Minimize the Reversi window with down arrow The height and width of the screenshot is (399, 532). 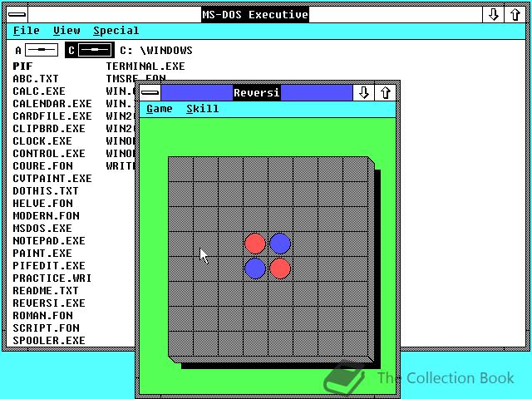(x=364, y=92)
